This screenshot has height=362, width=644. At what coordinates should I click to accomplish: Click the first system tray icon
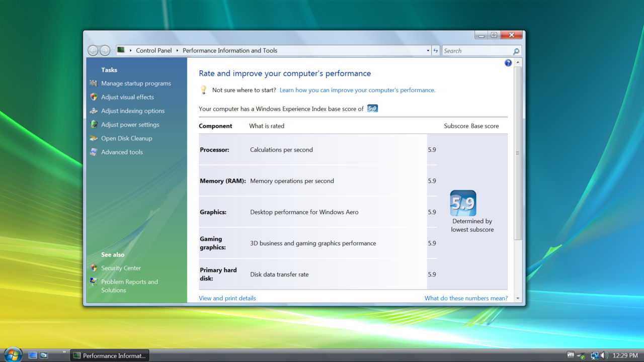pyautogui.click(x=571, y=355)
